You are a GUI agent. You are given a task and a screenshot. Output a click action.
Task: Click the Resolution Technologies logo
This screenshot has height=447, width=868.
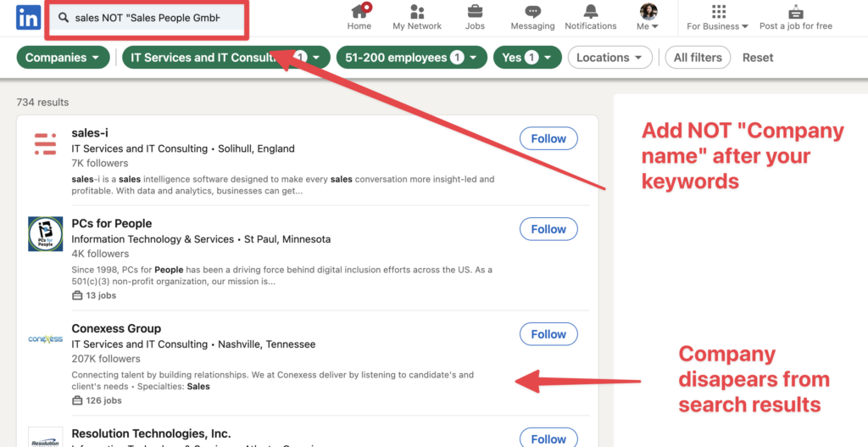tap(46, 438)
